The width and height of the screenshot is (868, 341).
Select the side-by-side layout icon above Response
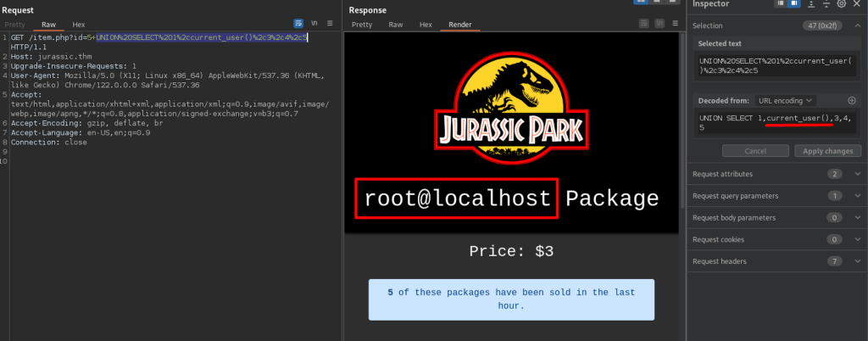coord(643,3)
